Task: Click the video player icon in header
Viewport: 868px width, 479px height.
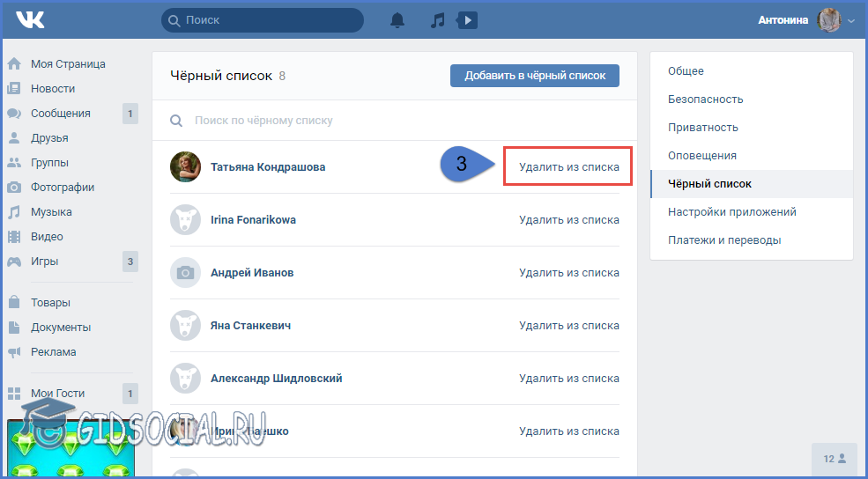Action: [x=467, y=20]
